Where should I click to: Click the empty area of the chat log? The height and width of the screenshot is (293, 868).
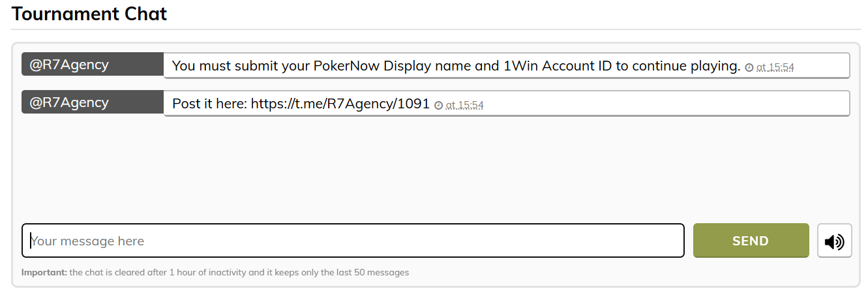436,166
